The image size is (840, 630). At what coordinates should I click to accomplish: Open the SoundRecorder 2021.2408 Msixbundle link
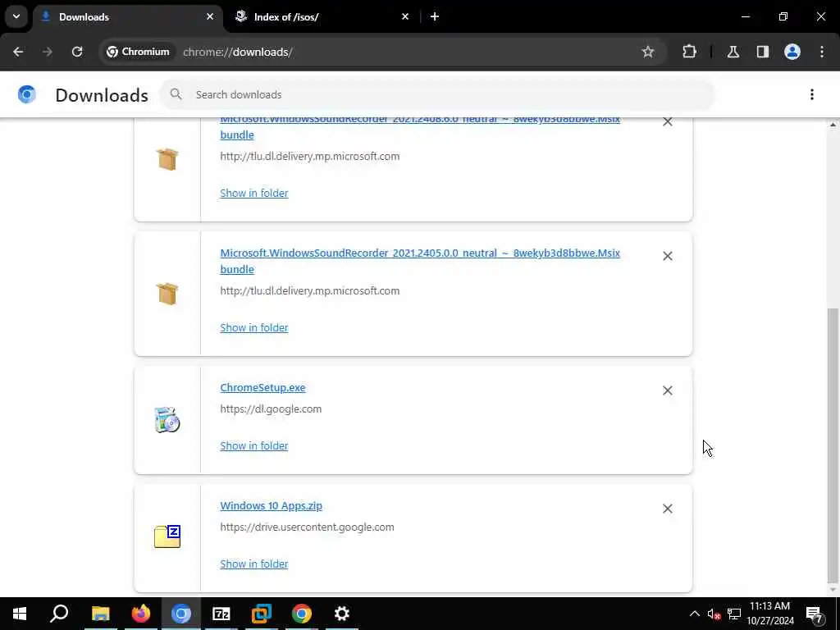click(420, 127)
